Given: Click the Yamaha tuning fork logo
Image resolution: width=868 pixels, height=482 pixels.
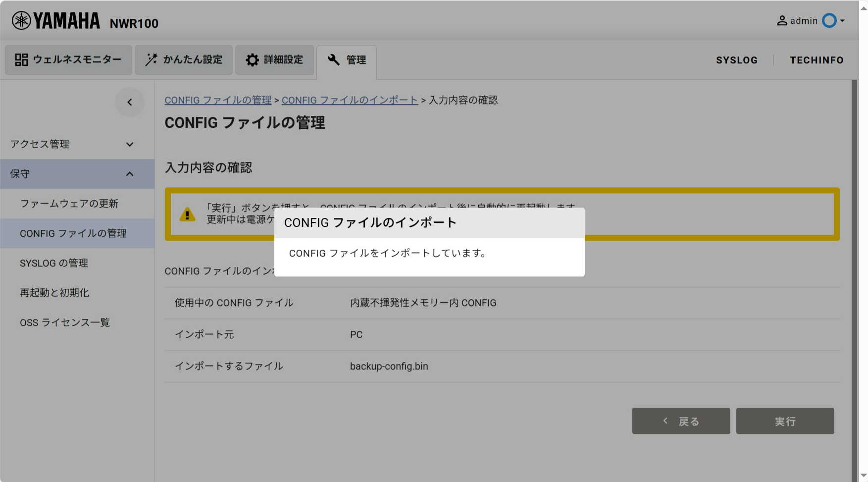Looking at the screenshot, I should point(21,21).
